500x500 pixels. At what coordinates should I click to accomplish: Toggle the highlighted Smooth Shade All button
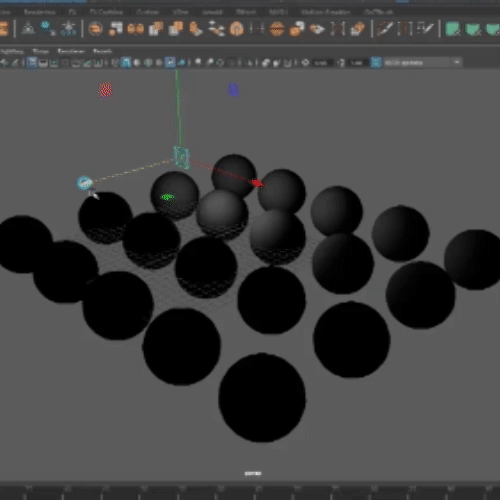[x=126, y=62]
